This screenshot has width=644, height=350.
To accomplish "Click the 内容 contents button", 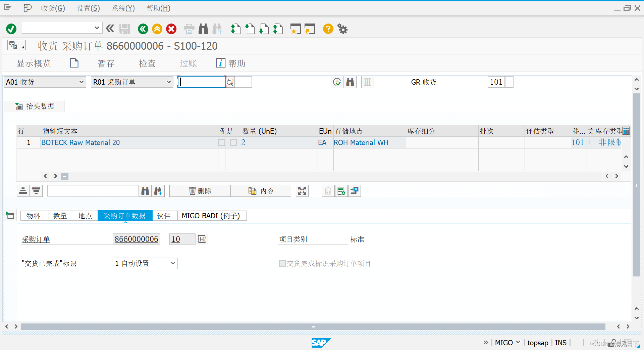I will click(x=261, y=191).
